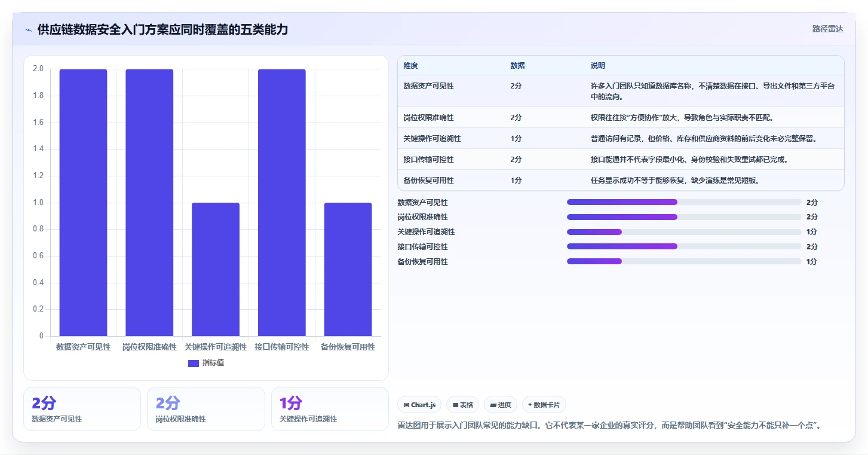Screen dimensions: 868x455
Task: Click the 1分 value beside 备份恢复可用性 progress
Action: click(812, 261)
